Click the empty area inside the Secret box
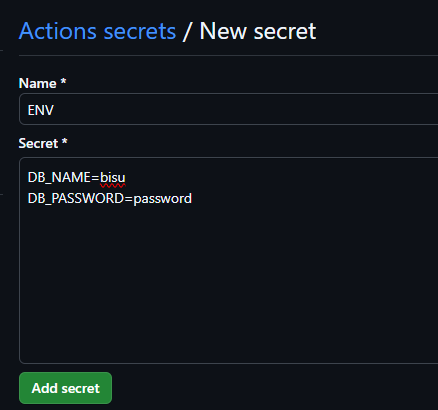The image size is (438, 410). 228,283
